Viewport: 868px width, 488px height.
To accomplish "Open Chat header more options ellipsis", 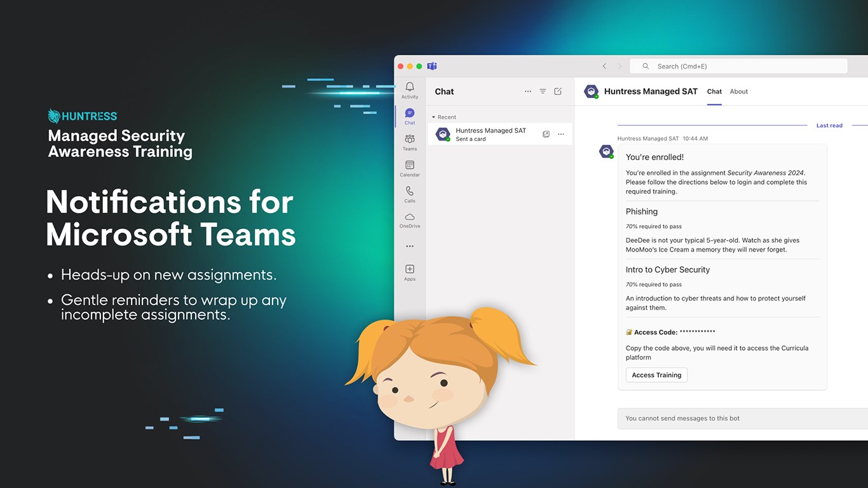I will point(528,91).
